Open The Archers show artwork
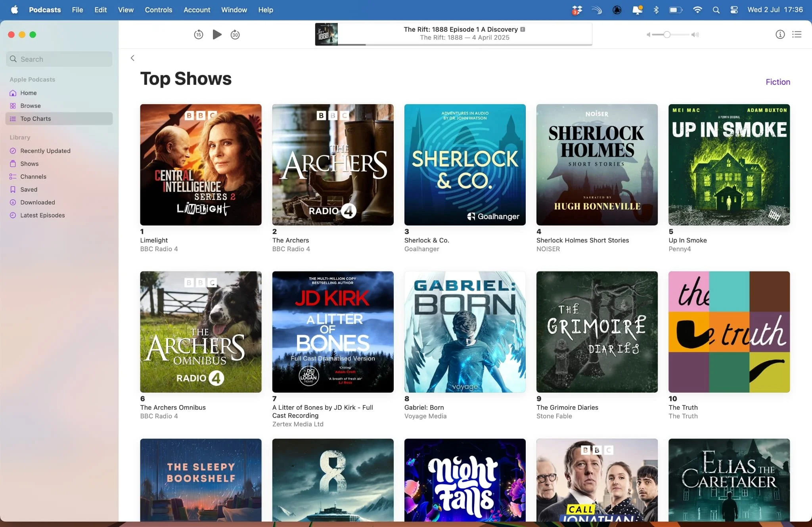 point(333,165)
